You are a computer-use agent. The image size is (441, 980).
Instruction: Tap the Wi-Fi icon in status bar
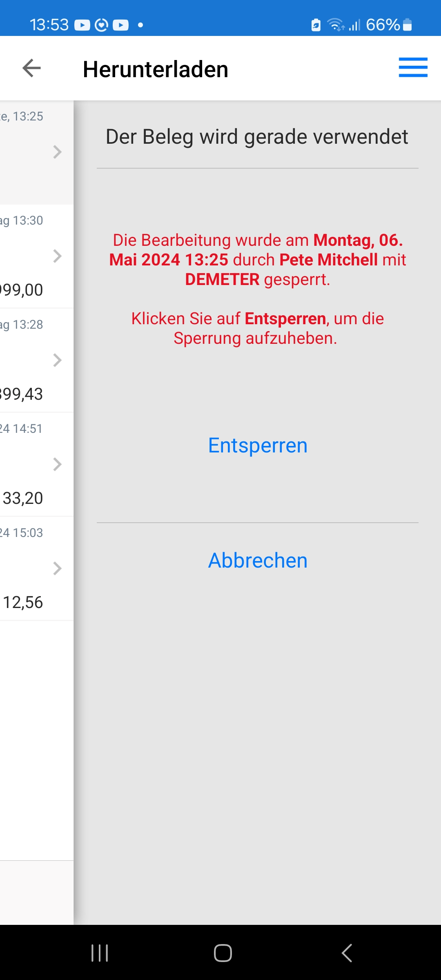(336, 25)
